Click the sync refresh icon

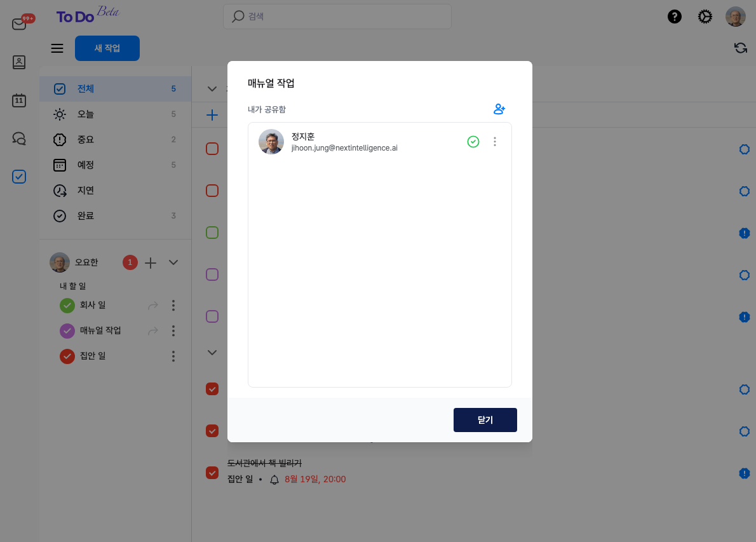(740, 48)
